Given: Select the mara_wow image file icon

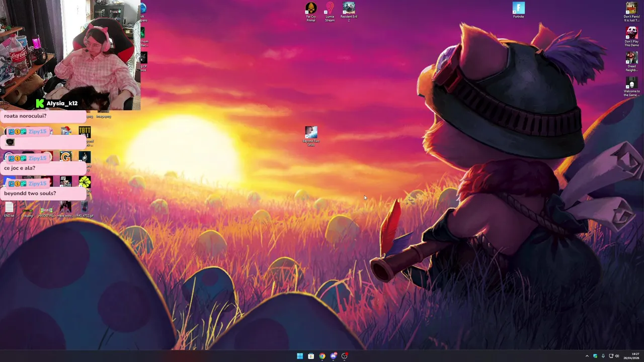Looking at the screenshot, I should [x=65, y=210].
